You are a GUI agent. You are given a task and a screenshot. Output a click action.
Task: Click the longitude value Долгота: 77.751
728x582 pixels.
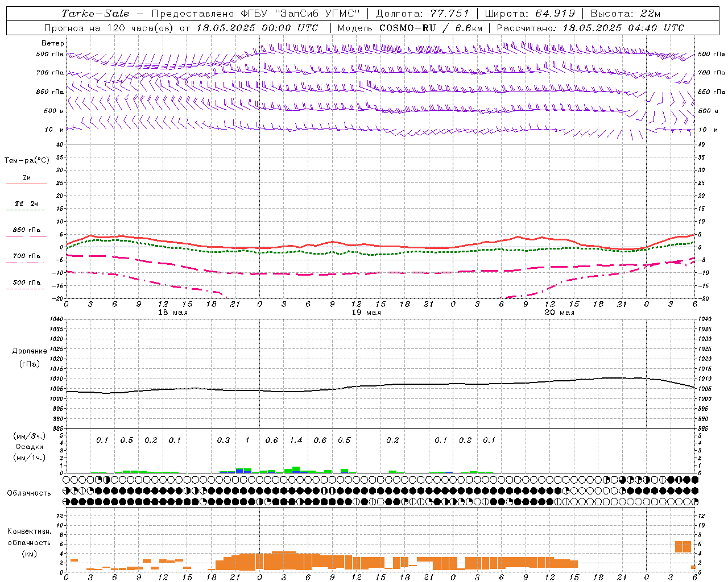pos(423,14)
